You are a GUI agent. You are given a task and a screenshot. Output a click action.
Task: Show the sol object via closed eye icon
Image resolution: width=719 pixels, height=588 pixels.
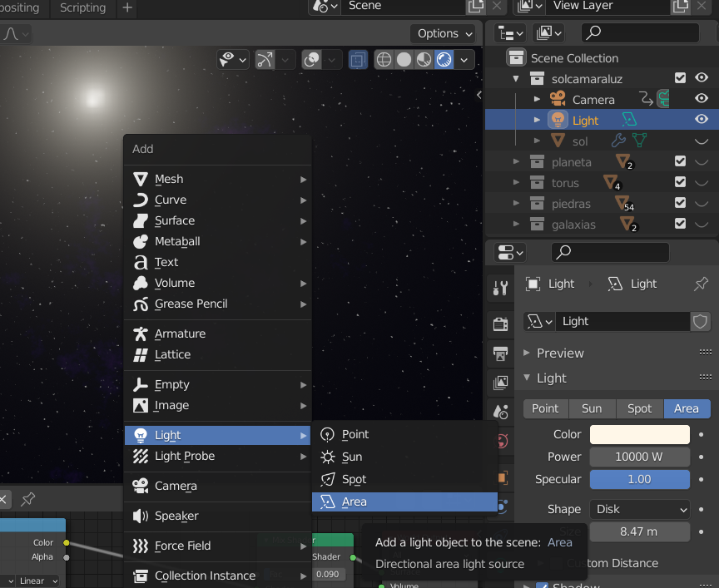(702, 141)
